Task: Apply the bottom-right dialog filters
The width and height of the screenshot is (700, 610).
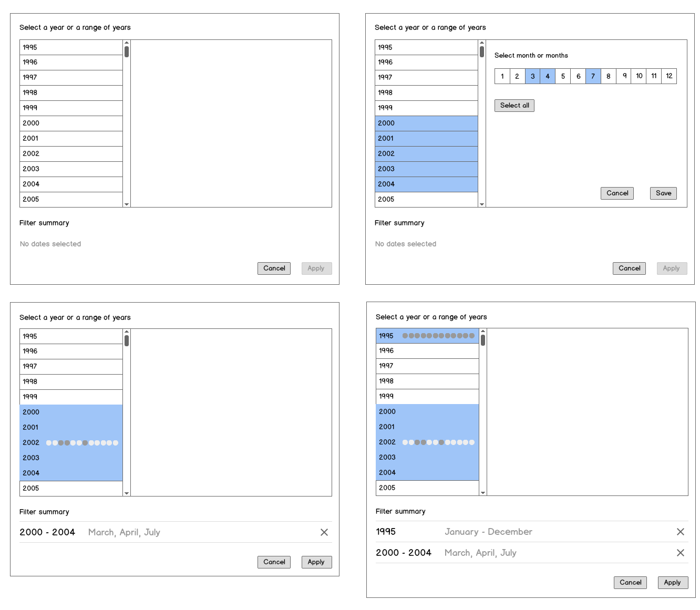Action: point(673,583)
